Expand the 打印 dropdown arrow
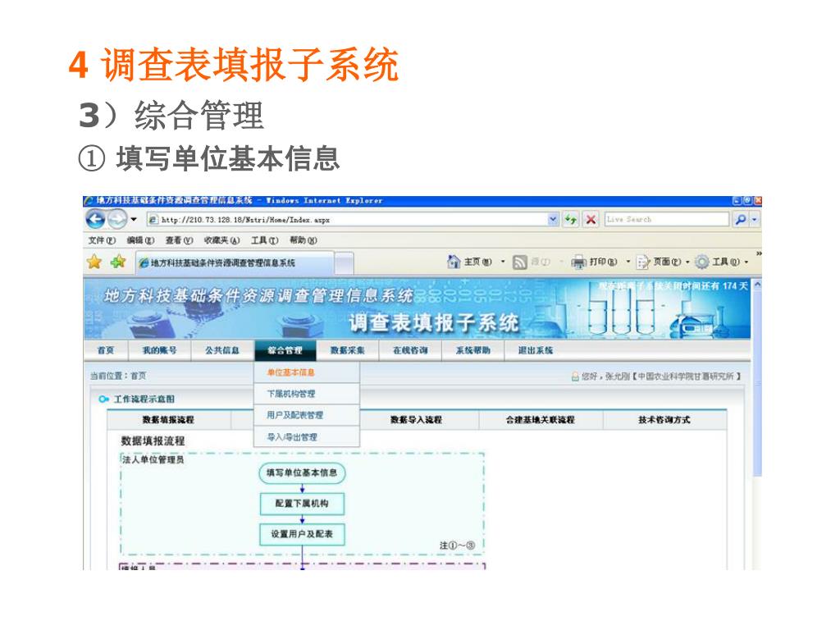 (628, 262)
